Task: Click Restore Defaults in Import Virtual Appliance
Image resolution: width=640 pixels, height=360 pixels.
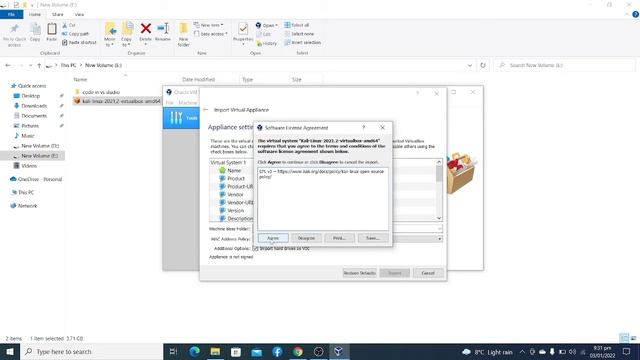Action: (x=360, y=273)
